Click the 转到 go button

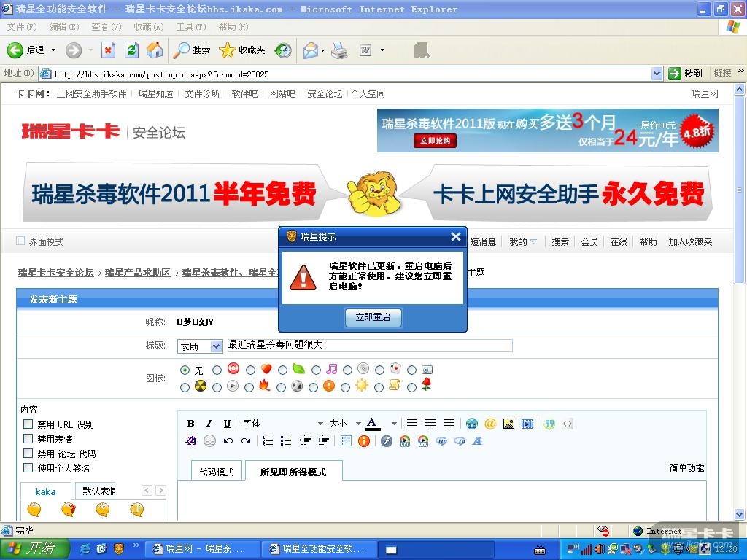pyautogui.click(x=685, y=74)
